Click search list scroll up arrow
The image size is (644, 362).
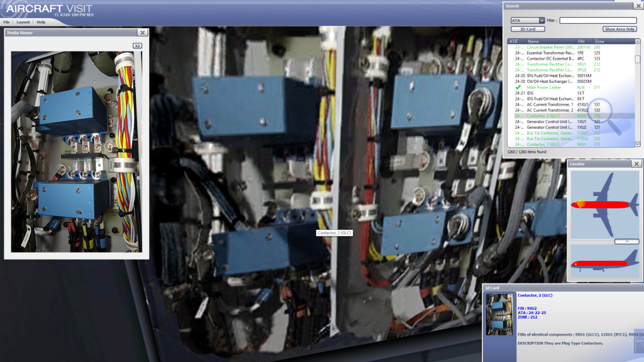[x=638, y=41]
